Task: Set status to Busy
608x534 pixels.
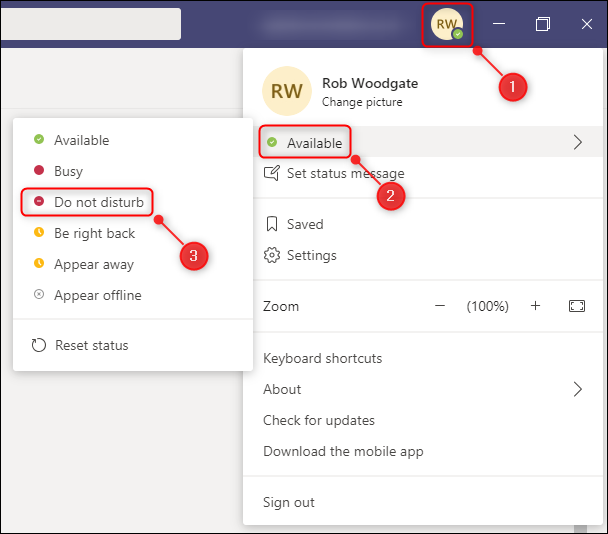Action: [x=68, y=172]
